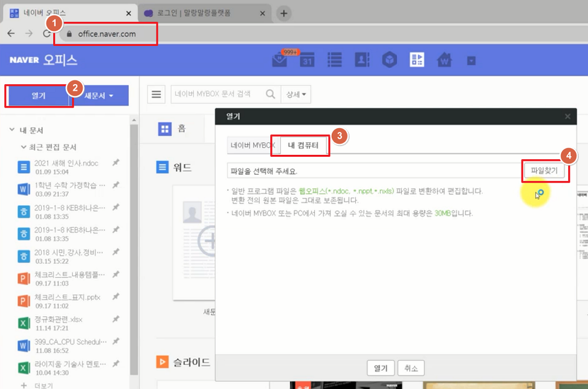Open the Naver Mail icon with 999+ badge
Screen dimensions: 588x389
(x=280, y=60)
